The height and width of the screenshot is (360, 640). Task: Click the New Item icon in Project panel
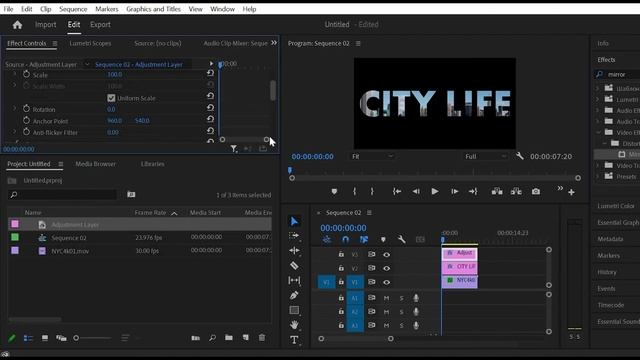(245, 338)
